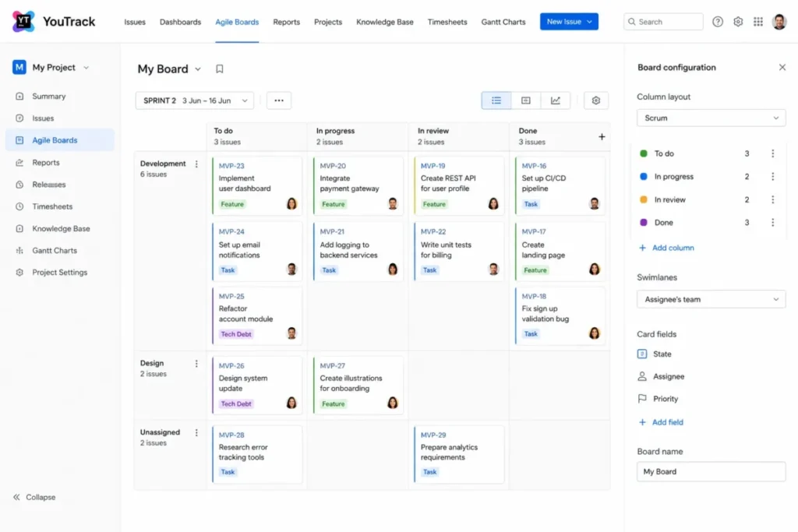The width and height of the screenshot is (798, 532).
Task: Go to Issues in top navigation
Action: (x=135, y=22)
